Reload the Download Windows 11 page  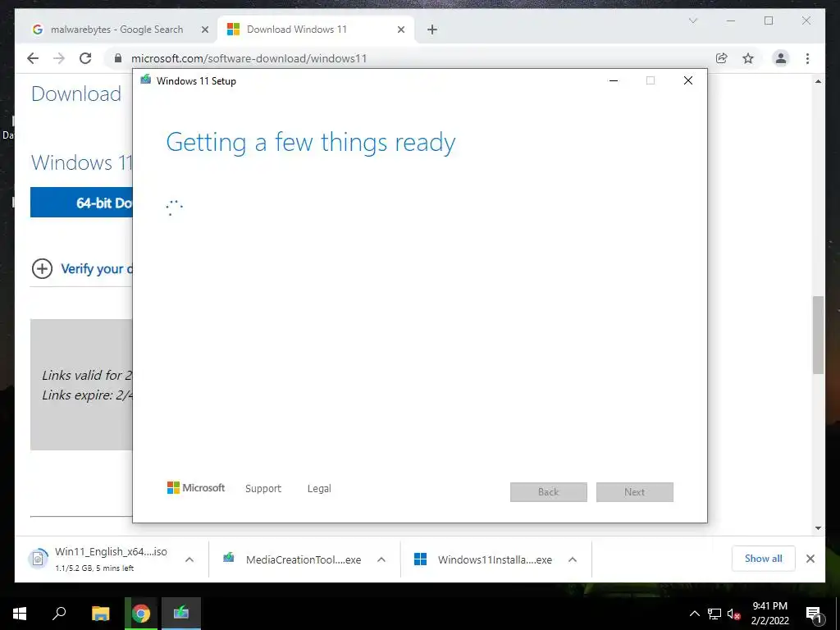coord(85,58)
